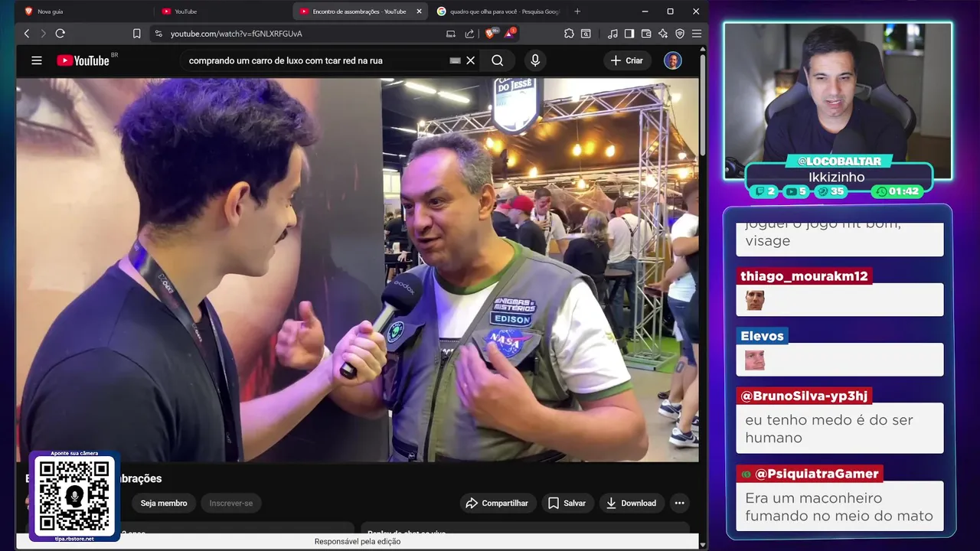Click the YouTube search text field
The width and height of the screenshot is (980, 551).
pyautogui.click(x=314, y=60)
